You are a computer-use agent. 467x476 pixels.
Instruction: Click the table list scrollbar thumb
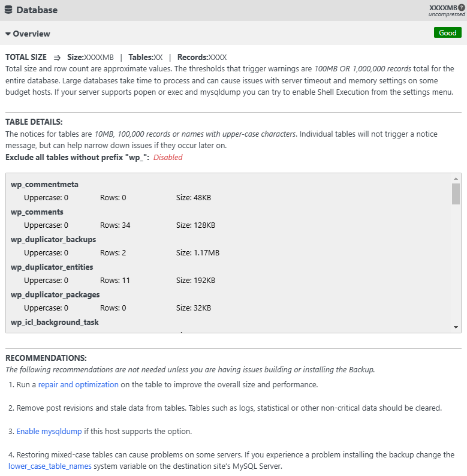coord(456,194)
